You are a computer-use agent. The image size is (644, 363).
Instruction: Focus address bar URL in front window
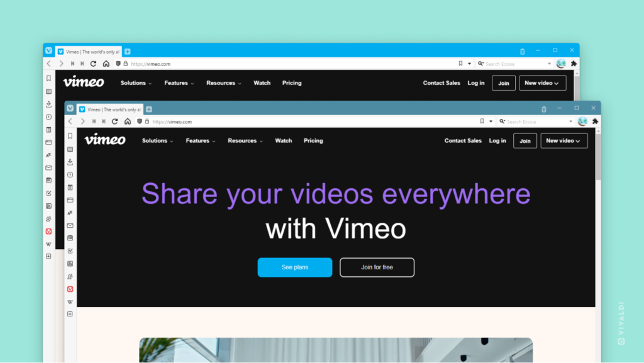[x=172, y=121]
